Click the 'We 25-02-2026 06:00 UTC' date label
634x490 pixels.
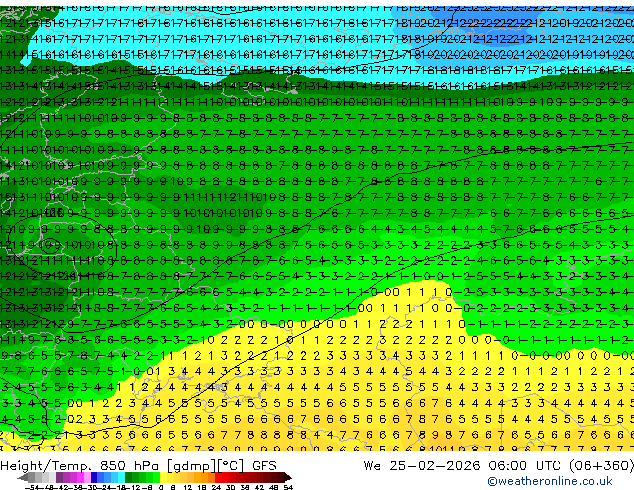tap(461, 466)
